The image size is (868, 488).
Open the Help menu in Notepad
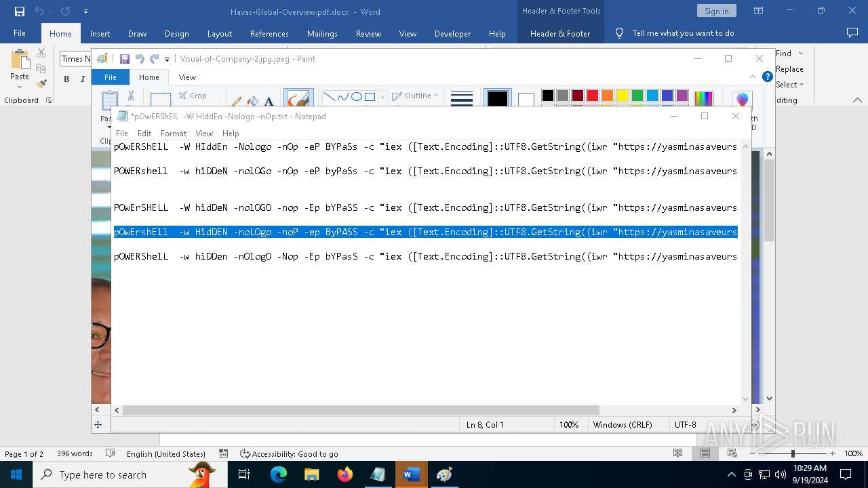pos(231,134)
